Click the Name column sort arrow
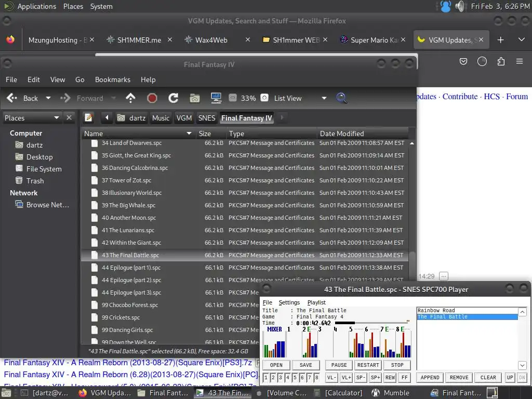The image size is (532, 399). [x=189, y=134]
